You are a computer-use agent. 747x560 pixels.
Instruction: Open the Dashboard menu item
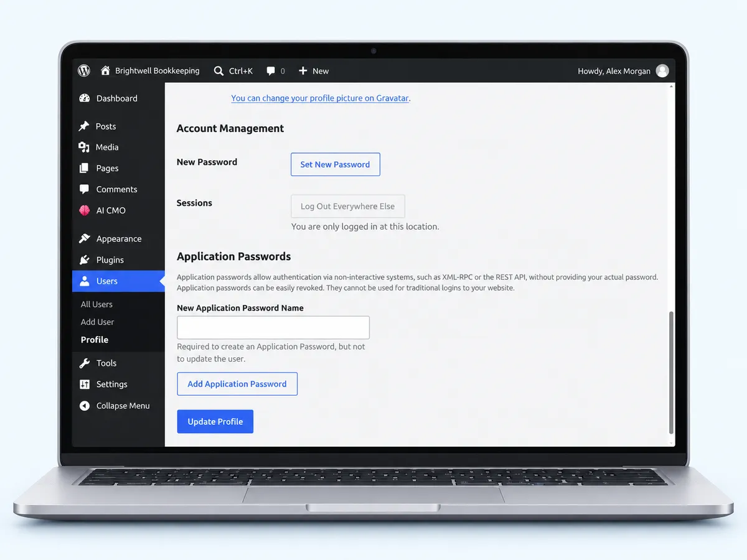tap(118, 98)
